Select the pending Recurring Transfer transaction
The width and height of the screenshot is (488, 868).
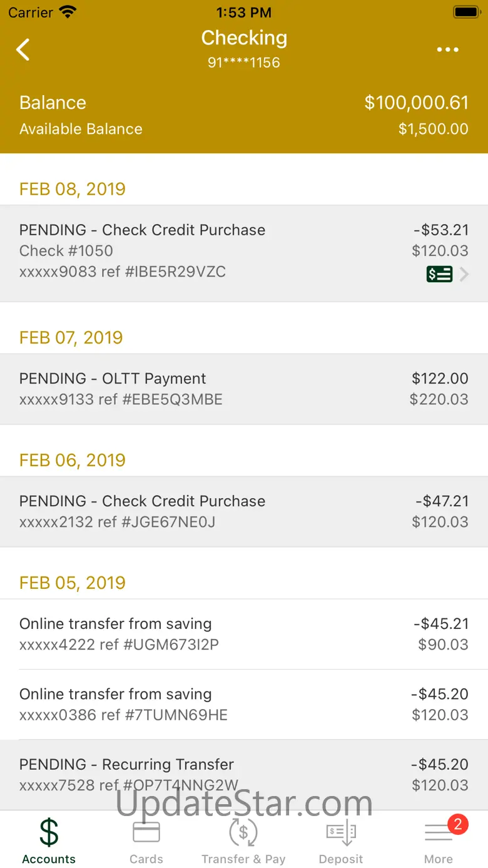(244, 775)
